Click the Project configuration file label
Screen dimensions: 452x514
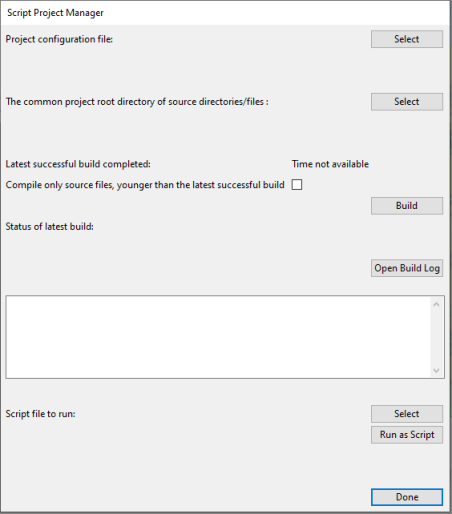[x=59, y=39]
